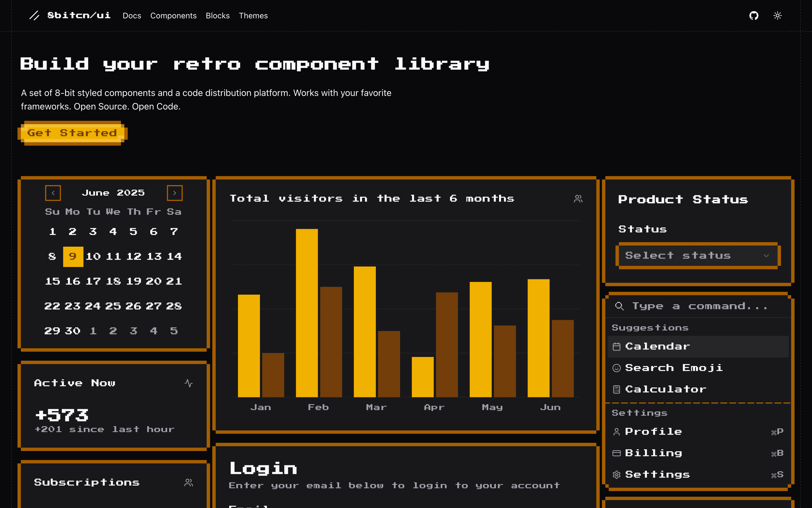The image size is (812, 508).
Task: Click 'Total visitors in the last 6 months' title
Action: pyautogui.click(x=372, y=199)
